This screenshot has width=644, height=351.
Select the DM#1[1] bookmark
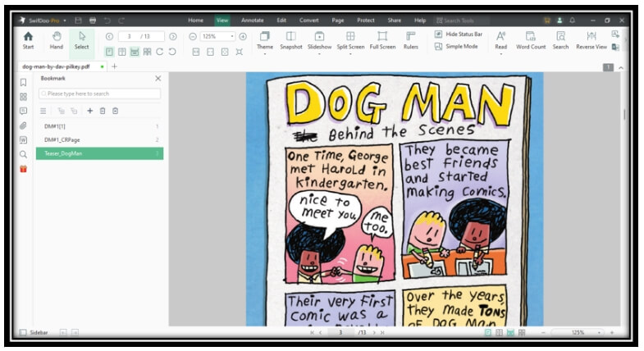tap(99, 126)
